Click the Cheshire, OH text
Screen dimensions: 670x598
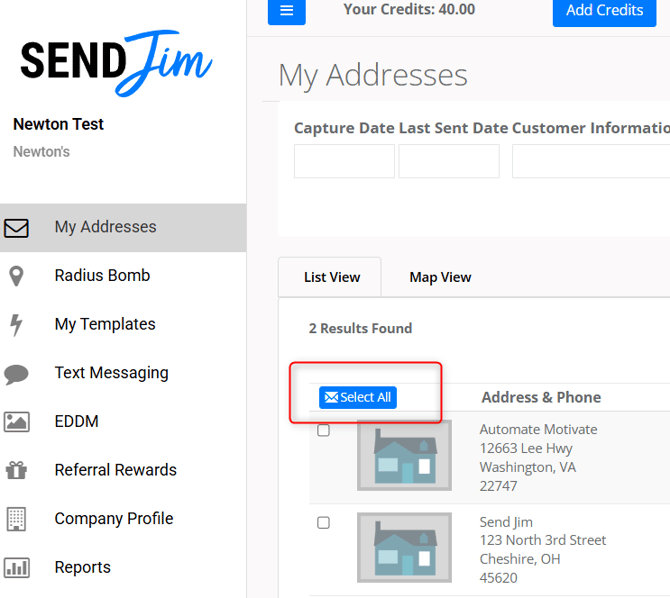[520, 559]
